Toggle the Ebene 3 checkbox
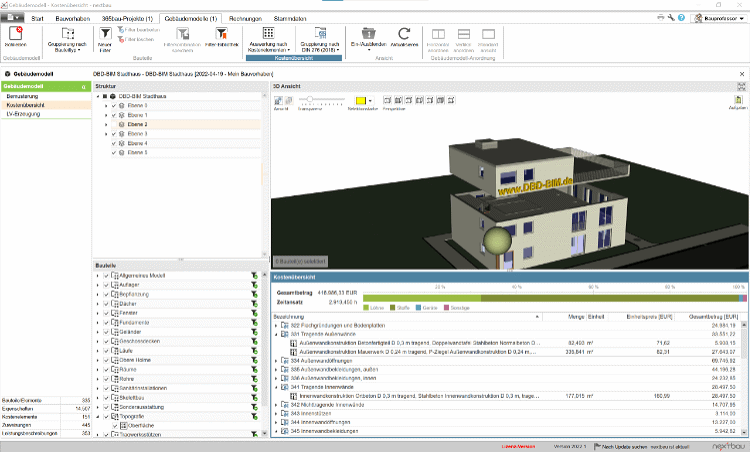Screen dimensions: 750x452 click(114, 134)
